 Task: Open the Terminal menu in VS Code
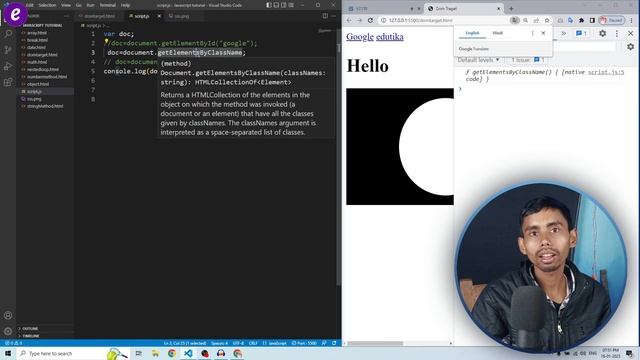point(107,5)
